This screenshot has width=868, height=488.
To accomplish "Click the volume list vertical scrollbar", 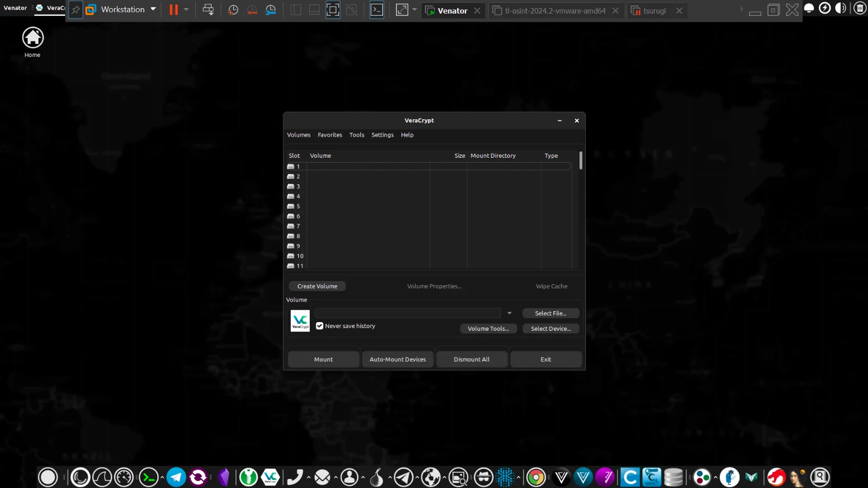I will click(581, 160).
